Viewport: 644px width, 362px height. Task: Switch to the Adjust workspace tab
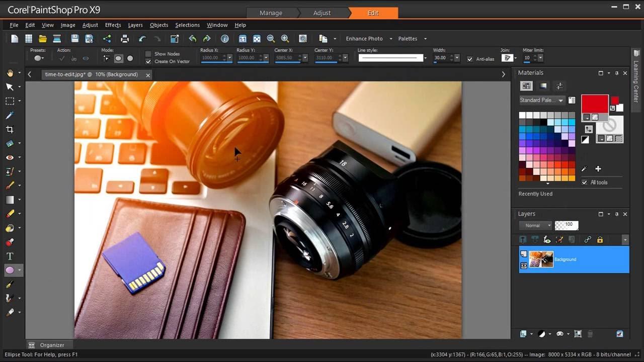pos(321,13)
